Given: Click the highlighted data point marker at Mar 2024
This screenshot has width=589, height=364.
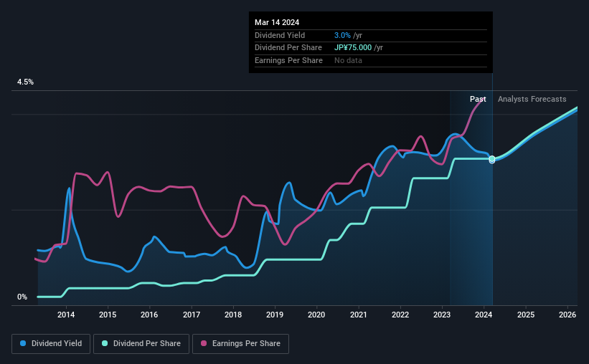Looking at the screenshot, I should pyautogui.click(x=492, y=160).
